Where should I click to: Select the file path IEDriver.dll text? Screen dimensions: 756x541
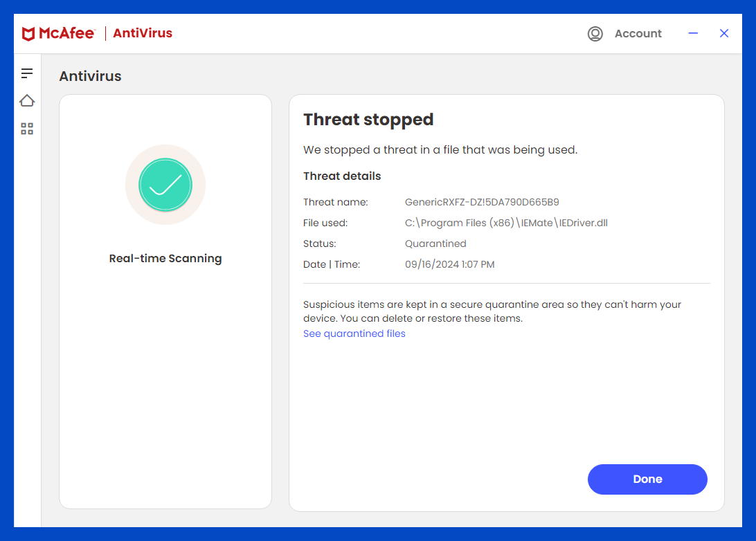tap(506, 223)
